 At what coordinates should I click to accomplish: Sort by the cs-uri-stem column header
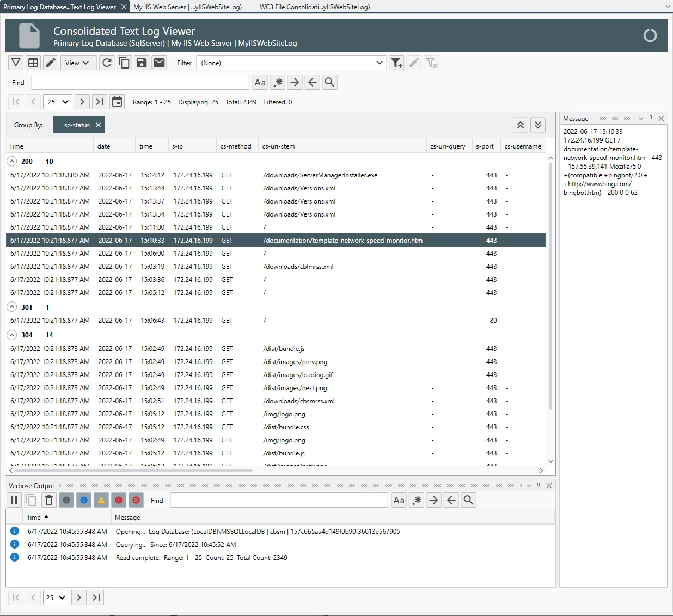(x=341, y=146)
